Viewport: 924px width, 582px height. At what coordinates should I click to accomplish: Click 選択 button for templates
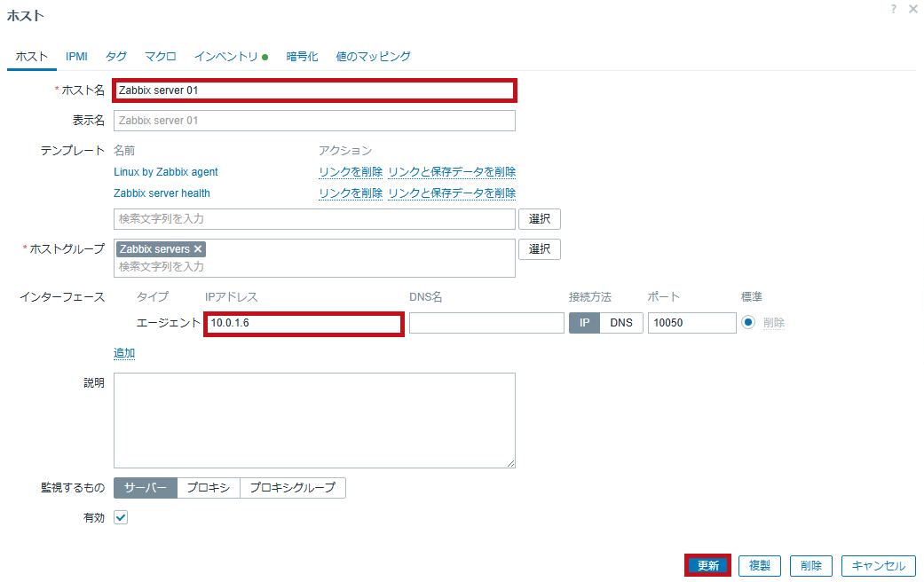(539, 219)
